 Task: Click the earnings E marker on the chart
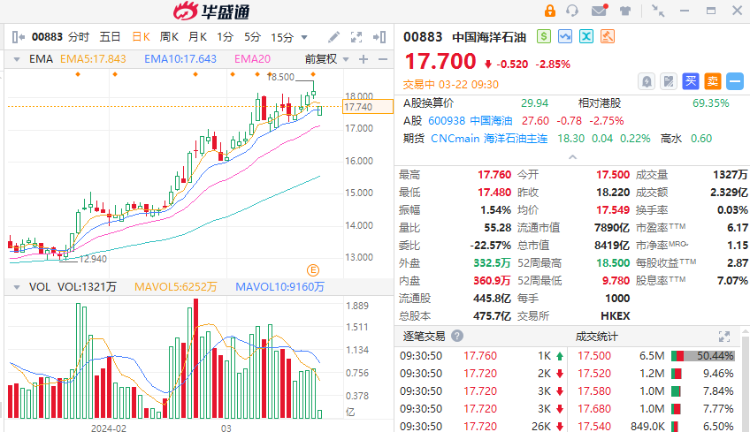(x=312, y=270)
